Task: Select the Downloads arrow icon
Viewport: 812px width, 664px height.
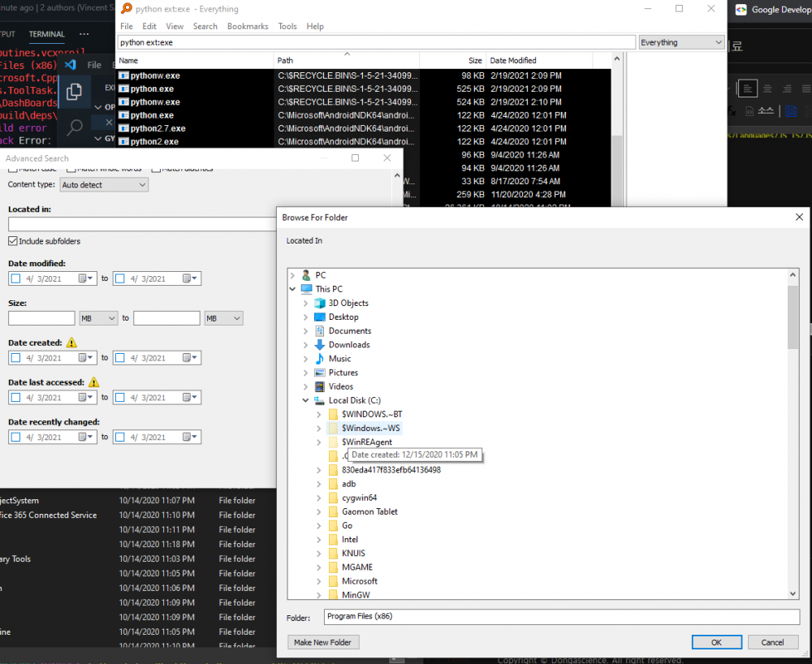Action: pos(320,345)
